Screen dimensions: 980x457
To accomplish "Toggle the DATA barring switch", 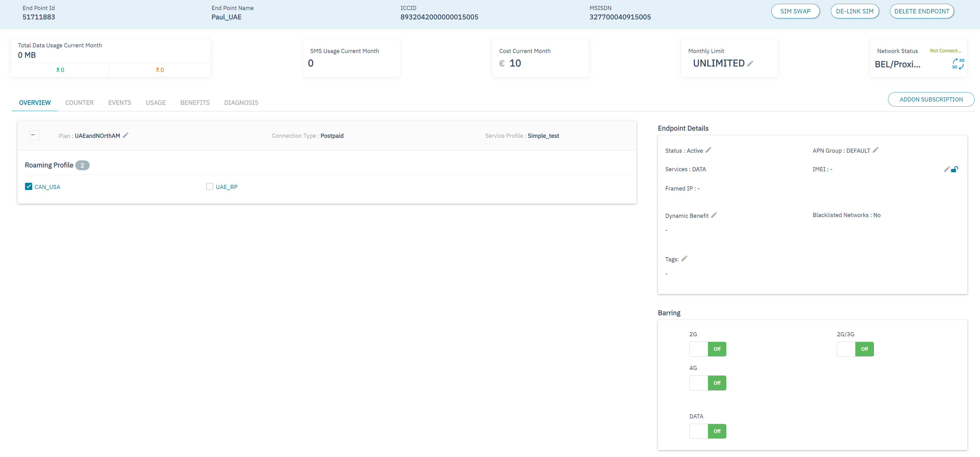I will tap(707, 431).
